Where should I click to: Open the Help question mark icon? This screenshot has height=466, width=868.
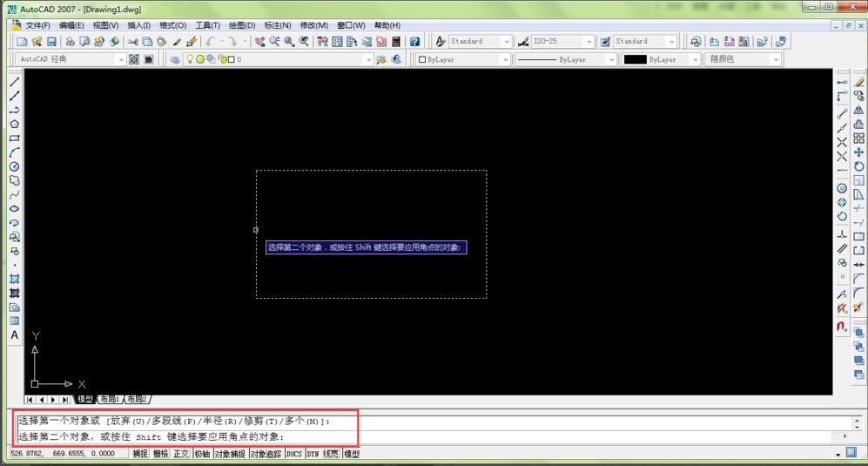pyautogui.click(x=414, y=42)
